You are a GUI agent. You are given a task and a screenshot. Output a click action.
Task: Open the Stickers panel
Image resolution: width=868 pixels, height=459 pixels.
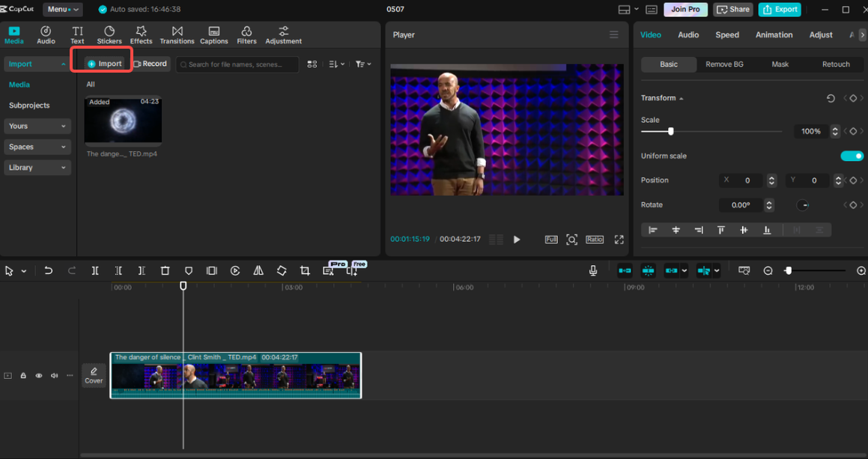point(109,34)
